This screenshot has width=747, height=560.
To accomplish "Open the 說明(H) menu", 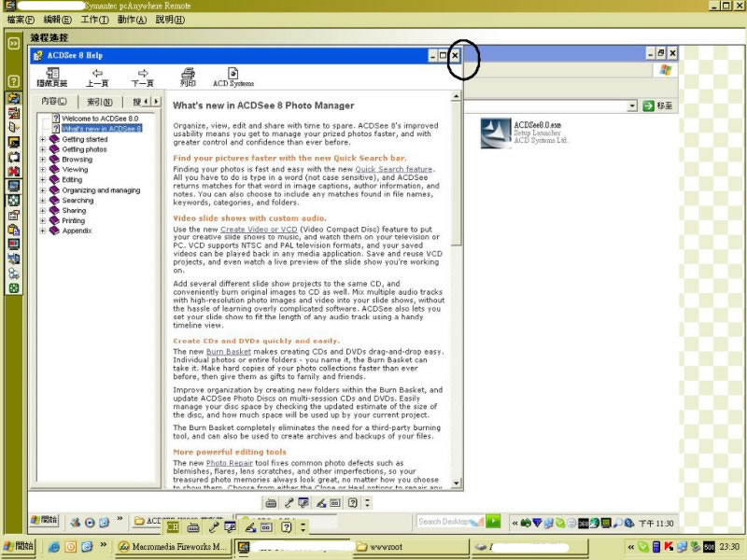I will click(170, 20).
